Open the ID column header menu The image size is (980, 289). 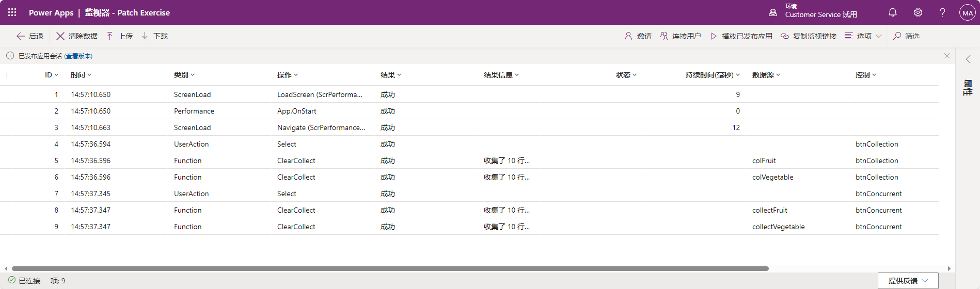click(52, 75)
